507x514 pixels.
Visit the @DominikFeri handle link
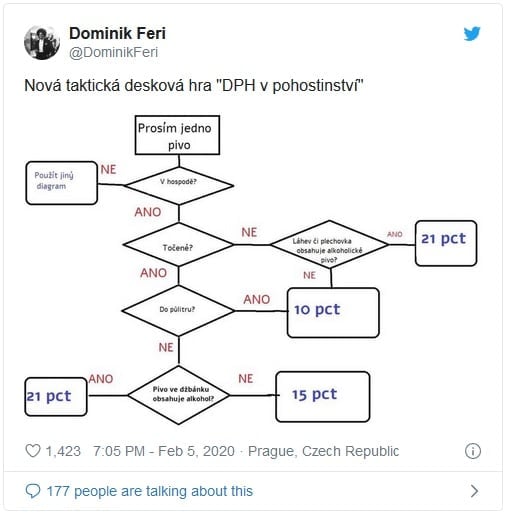click(x=113, y=52)
